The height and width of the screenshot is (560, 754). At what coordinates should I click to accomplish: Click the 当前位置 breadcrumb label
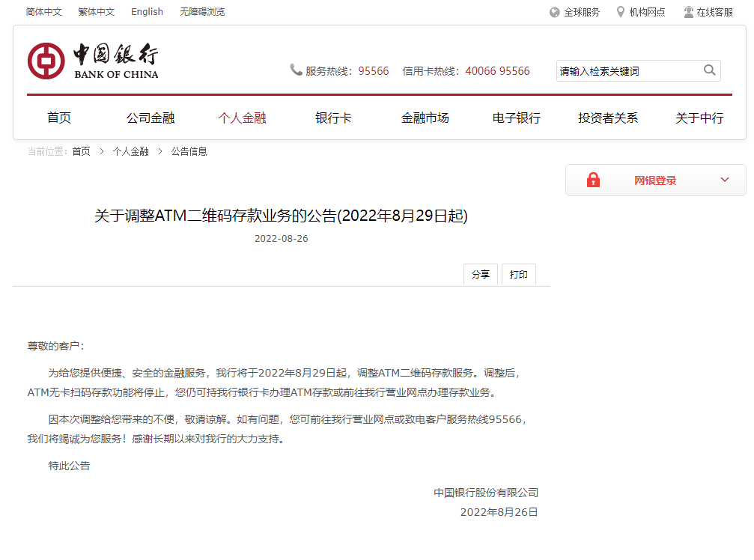point(47,151)
